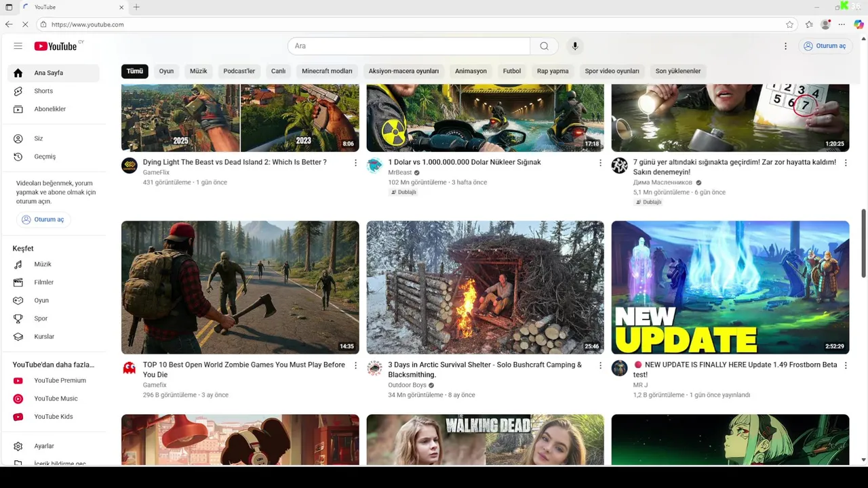
Task: Open options menu for NEW UPDATE Frostborn video
Action: tap(846, 365)
